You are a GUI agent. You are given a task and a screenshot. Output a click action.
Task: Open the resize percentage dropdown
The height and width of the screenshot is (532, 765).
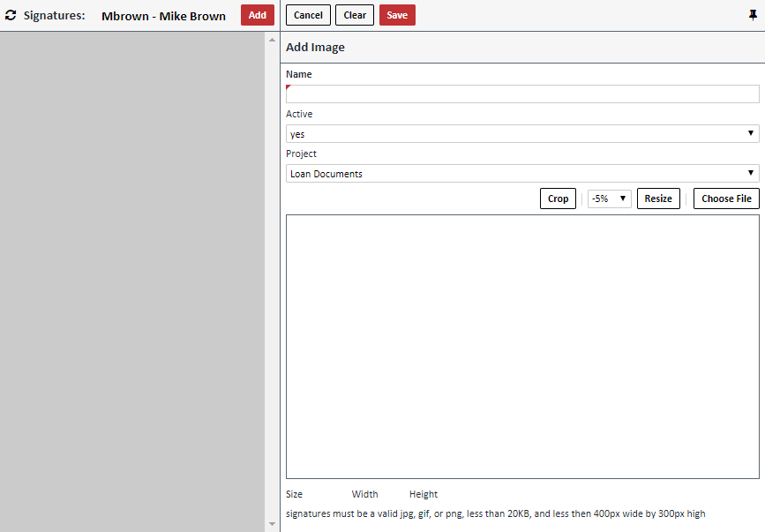tap(609, 198)
